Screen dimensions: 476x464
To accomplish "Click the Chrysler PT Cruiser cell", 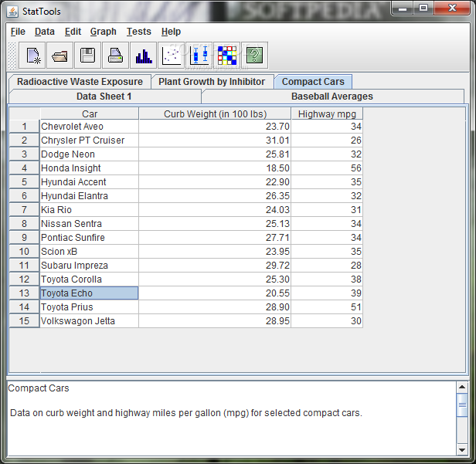I will click(90, 141).
